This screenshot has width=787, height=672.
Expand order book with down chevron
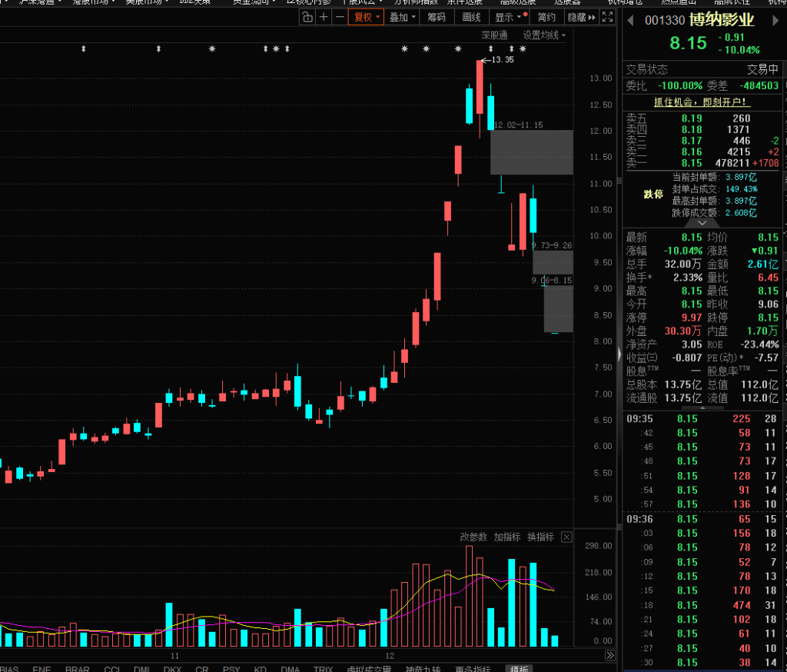[702, 222]
